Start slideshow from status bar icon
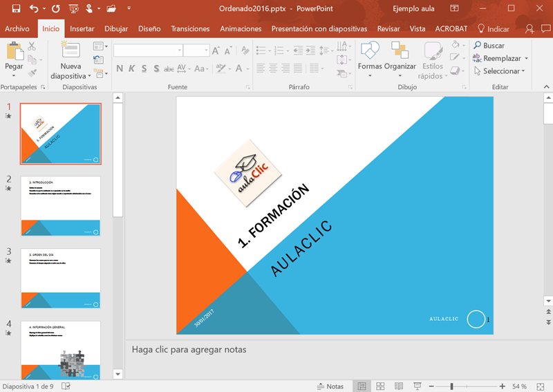 point(418,386)
